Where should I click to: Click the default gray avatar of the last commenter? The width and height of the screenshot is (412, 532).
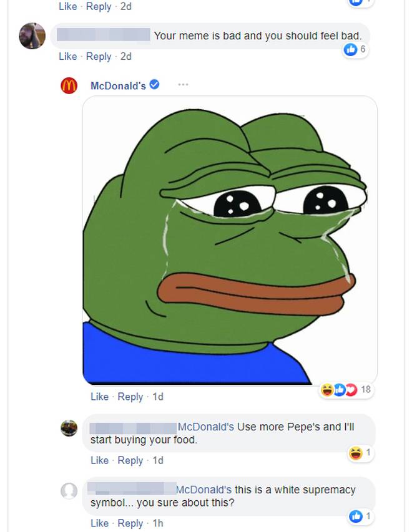point(69,491)
